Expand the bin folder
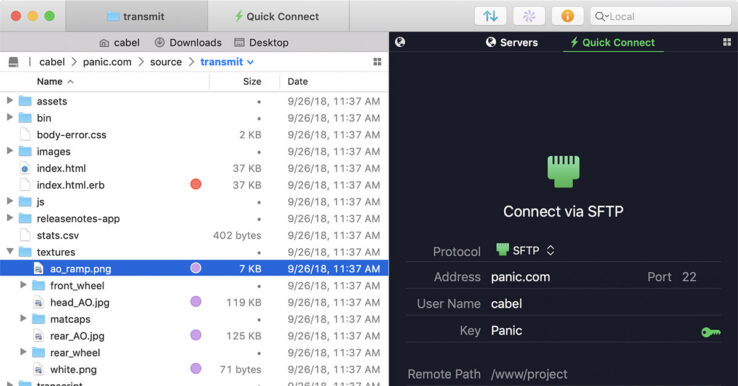The height and width of the screenshot is (386, 738). pos(9,117)
